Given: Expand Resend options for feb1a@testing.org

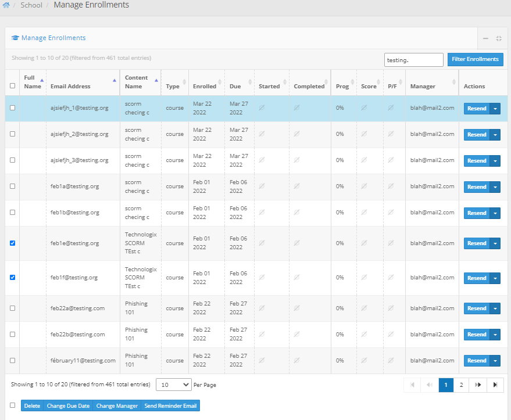Looking at the screenshot, I should (x=495, y=187).
